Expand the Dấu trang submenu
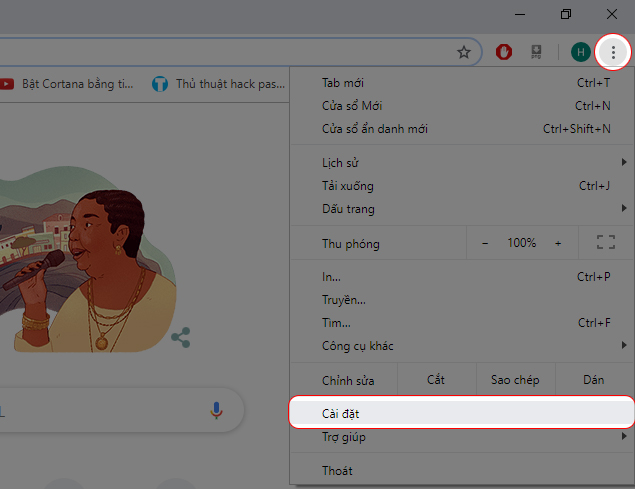 (462, 209)
